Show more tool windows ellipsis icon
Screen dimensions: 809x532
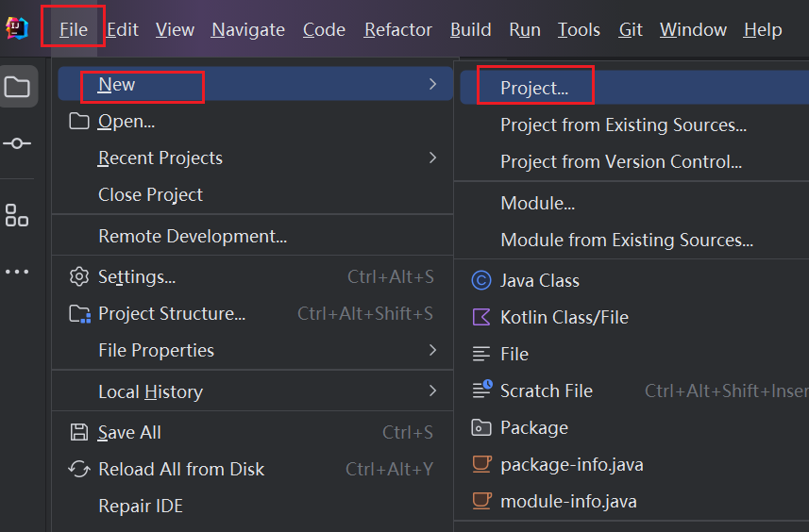pos(17,272)
